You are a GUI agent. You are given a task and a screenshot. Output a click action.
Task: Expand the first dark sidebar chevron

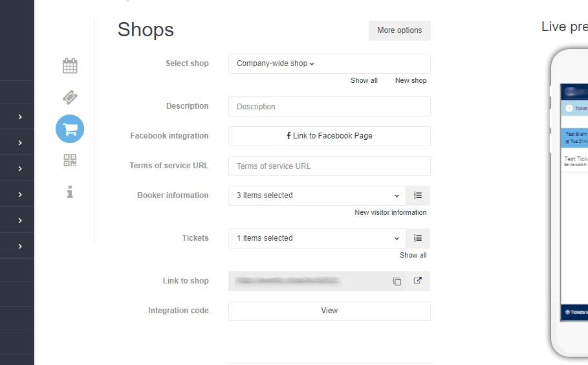tap(20, 117)
